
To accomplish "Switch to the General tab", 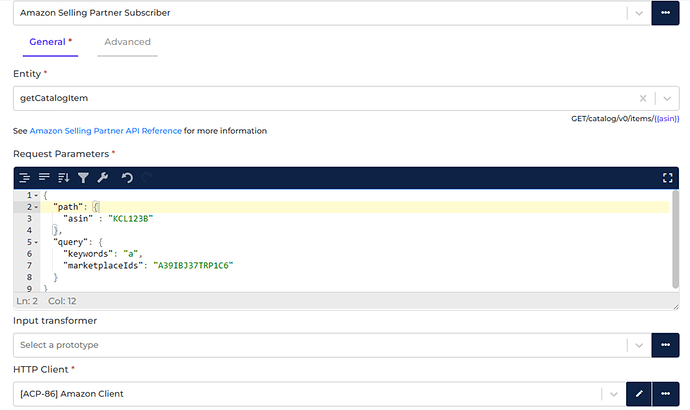I will (x=50, y=42).
